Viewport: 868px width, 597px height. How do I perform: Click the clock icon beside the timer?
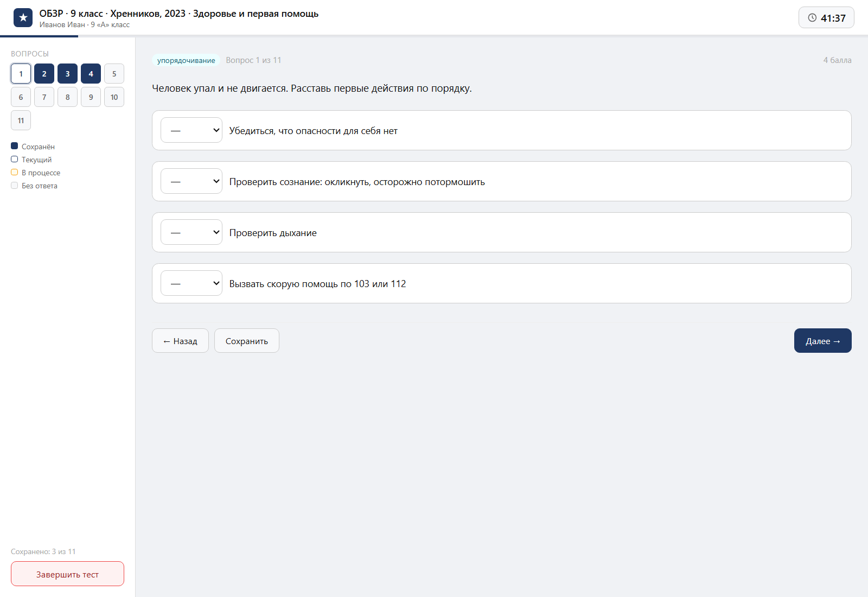point(812,18)
